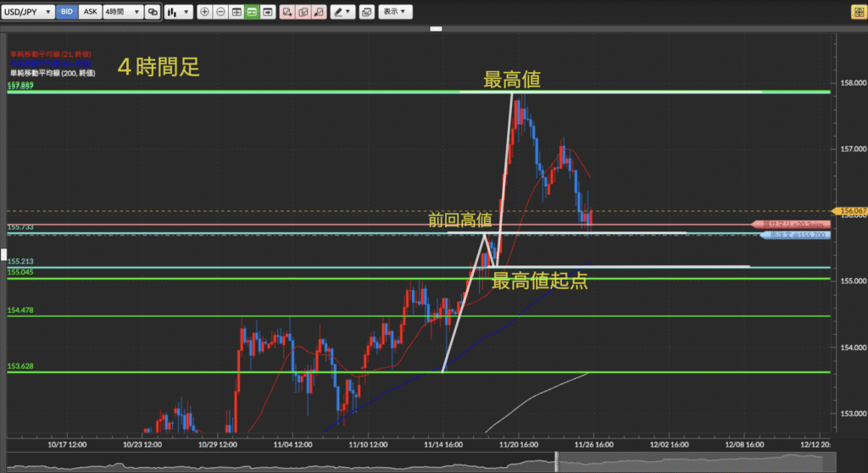Zoom in the chart with plus icon

pos(205,12)
